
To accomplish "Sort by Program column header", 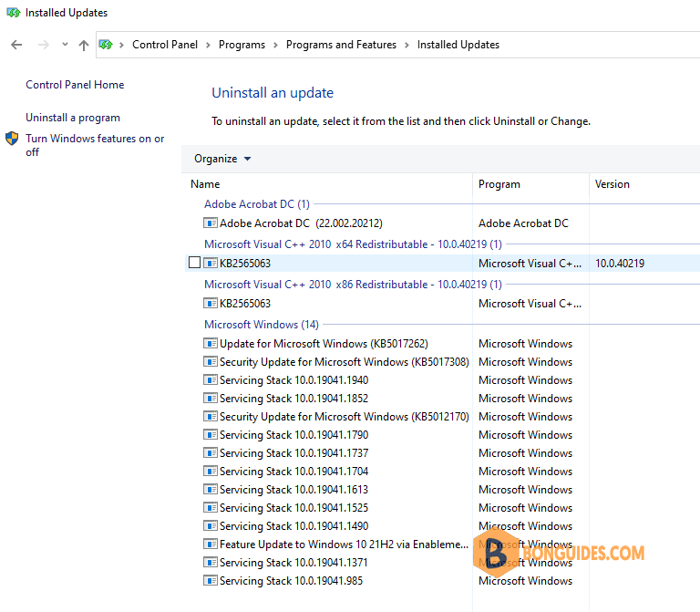I will [499, 184].
